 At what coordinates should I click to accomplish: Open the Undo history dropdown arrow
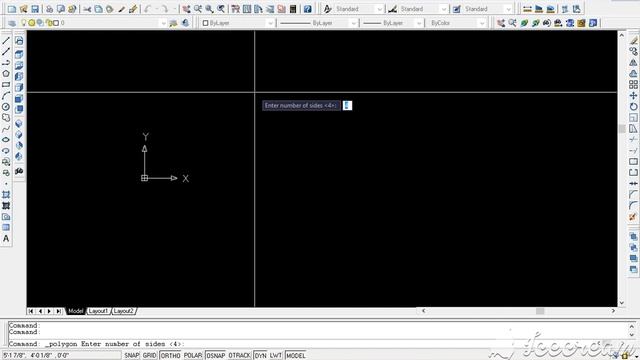click(x=156, y=9)
